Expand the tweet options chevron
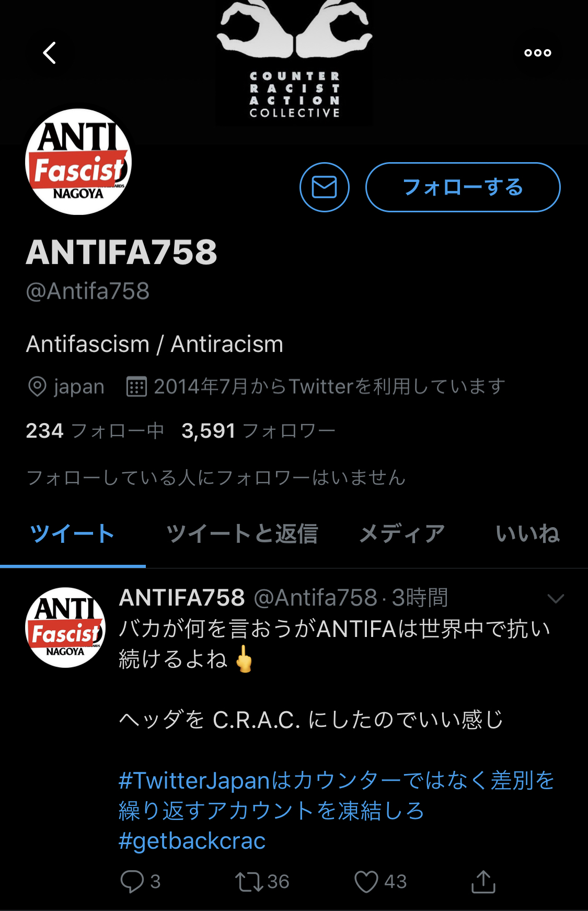 [x=556, y=599]
